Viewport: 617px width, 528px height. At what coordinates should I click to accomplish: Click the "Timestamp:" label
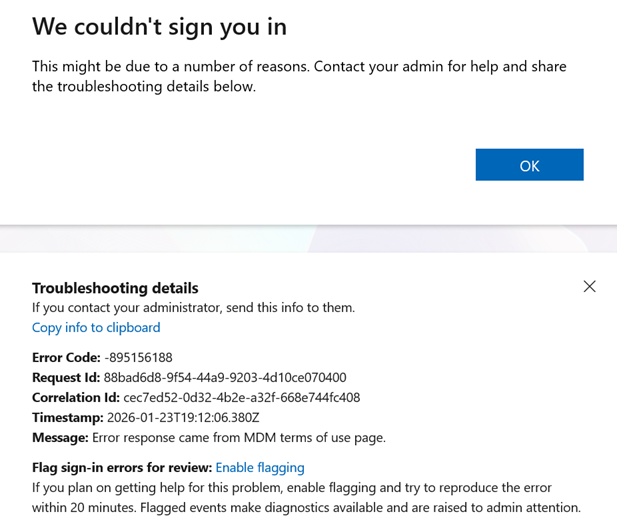[x=68, y=417]
